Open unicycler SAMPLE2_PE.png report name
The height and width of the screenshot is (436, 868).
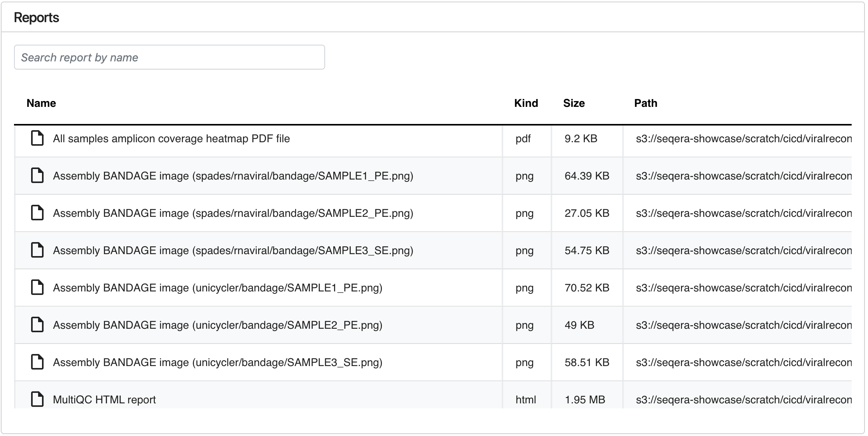[x=217, y=325]
